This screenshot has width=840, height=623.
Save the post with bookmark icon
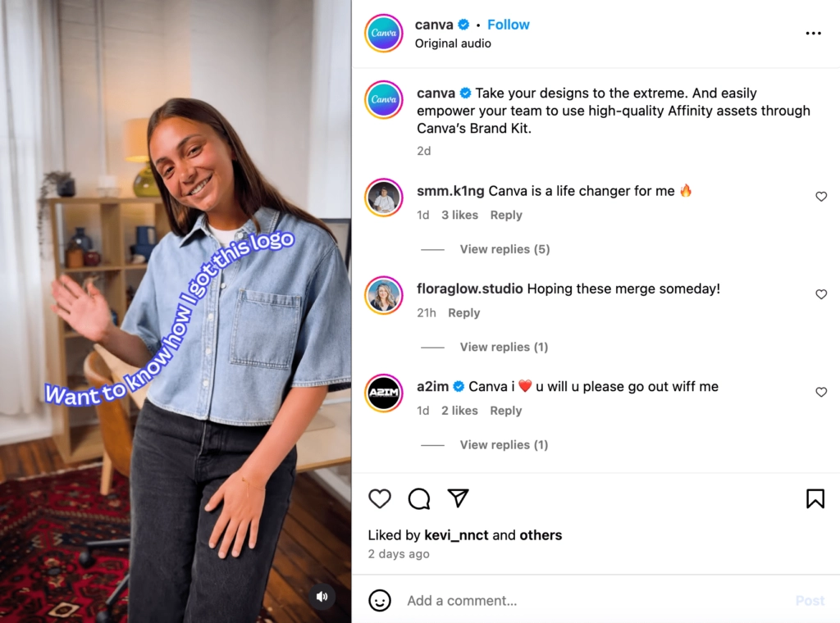(x=815, y=498)
